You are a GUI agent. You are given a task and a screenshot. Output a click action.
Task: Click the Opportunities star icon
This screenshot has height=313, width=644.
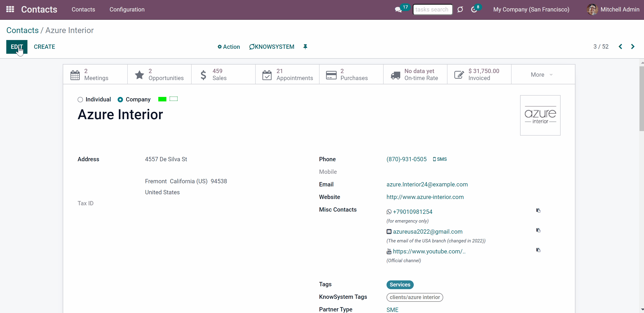pos(139,75)
